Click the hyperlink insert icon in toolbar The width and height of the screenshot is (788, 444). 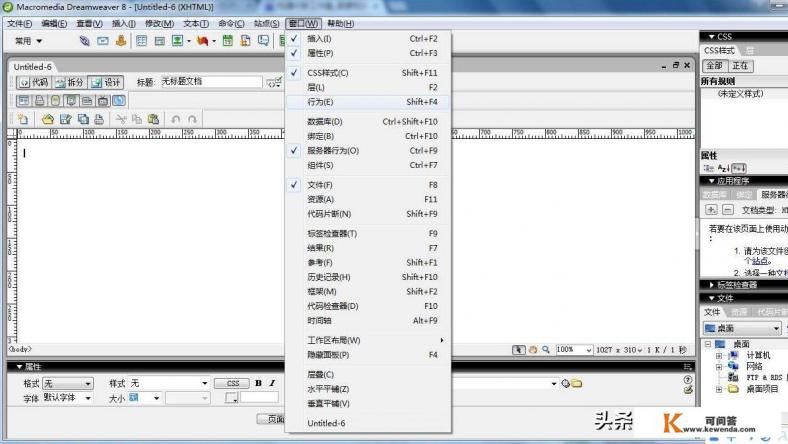[x=85, y=41]
